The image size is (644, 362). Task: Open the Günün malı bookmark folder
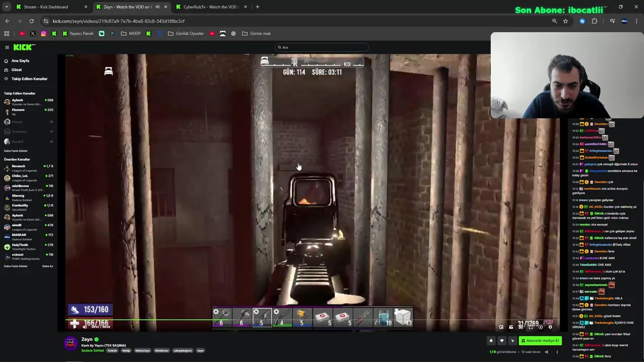point(257,34)
